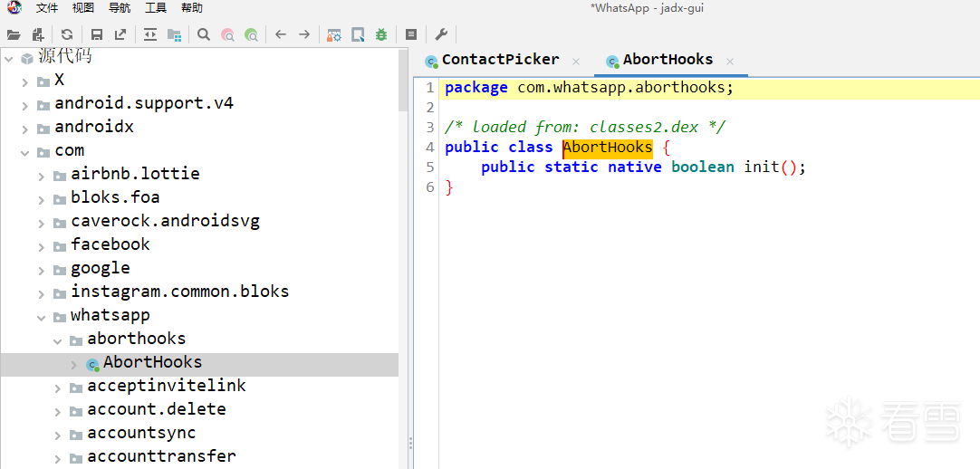Screen dimensions: 980x469
Task: Toggle flatten packages icon
Action: [174, 35]
